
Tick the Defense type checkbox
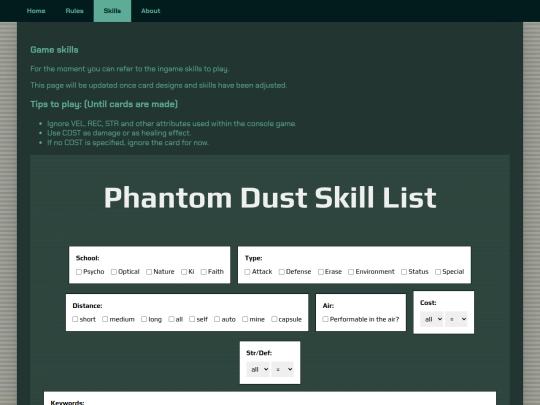click(x=282, y=272)
